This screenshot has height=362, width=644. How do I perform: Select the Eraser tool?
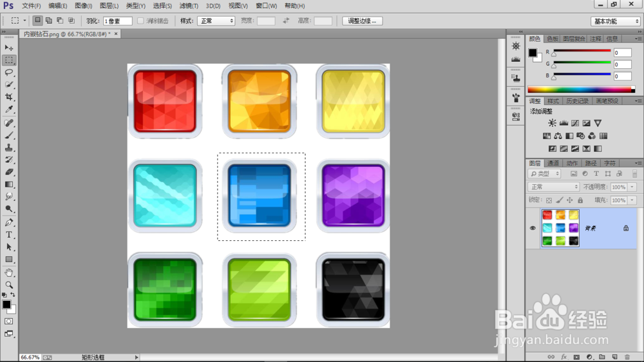click(8, 172)
